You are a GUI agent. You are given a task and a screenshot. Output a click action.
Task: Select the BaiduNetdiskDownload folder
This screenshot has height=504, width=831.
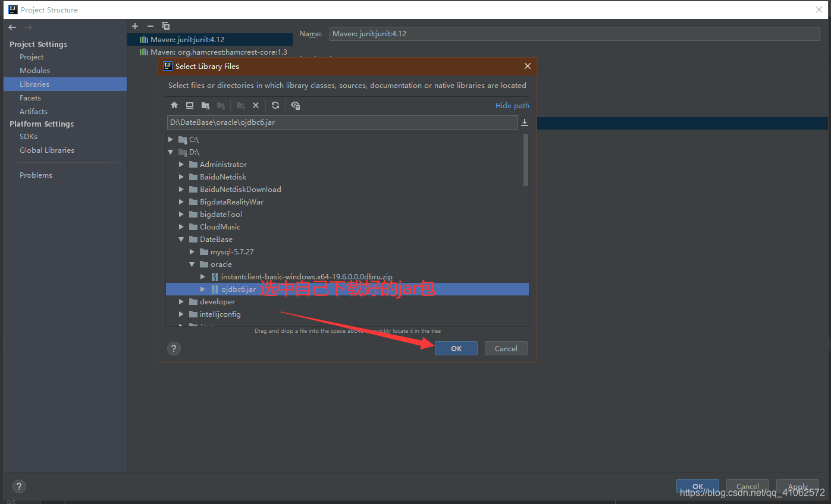click(x=240, y=190)
